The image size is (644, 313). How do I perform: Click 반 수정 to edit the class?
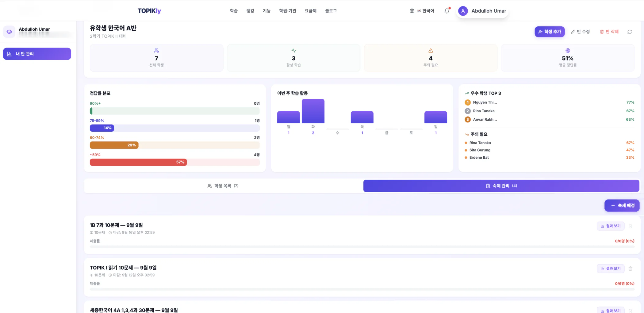pos(581,32)
